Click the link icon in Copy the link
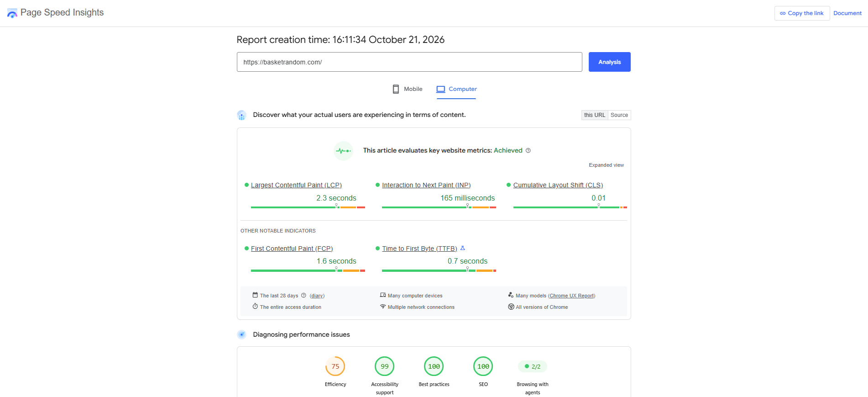 (x=783, y=13)
